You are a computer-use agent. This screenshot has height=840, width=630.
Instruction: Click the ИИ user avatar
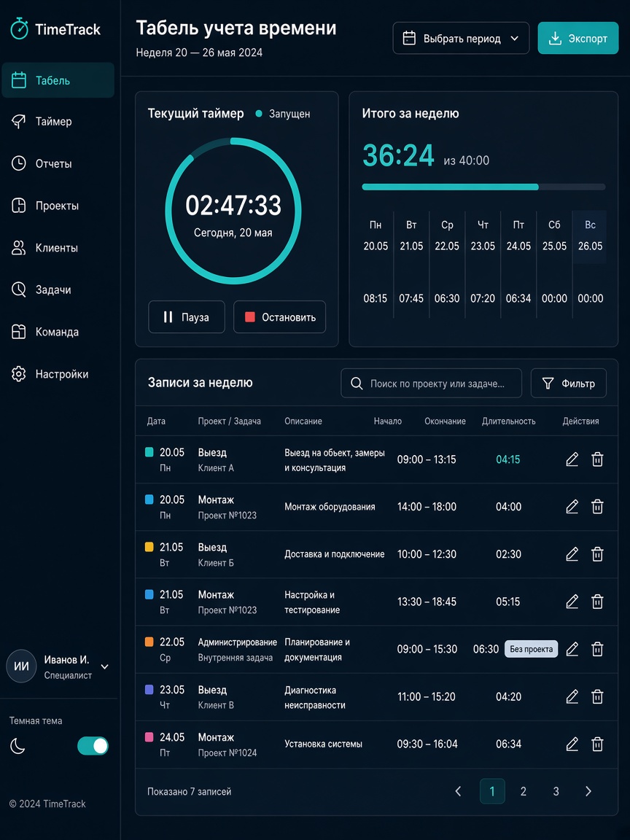pos(21,667)
